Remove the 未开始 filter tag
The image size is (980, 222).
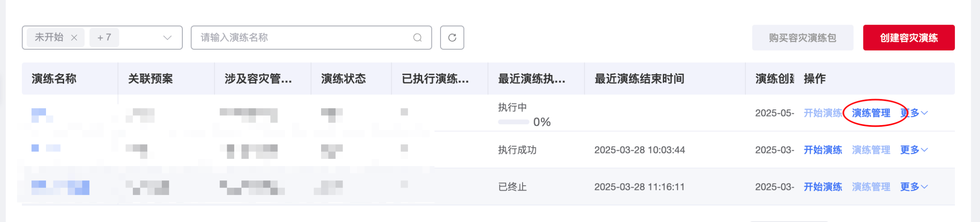(74, 38)
